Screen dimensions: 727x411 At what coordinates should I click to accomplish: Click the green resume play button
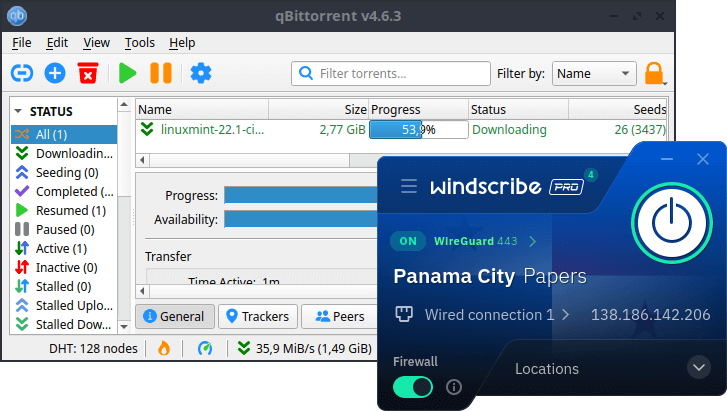pyautogui.click(x=127, y=73)
